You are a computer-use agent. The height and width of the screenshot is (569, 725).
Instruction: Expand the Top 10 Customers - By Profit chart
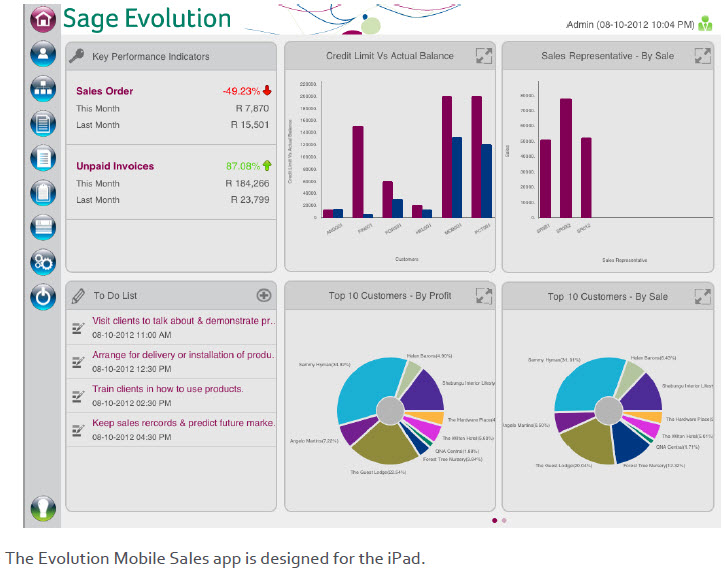[x=484, y=296]
